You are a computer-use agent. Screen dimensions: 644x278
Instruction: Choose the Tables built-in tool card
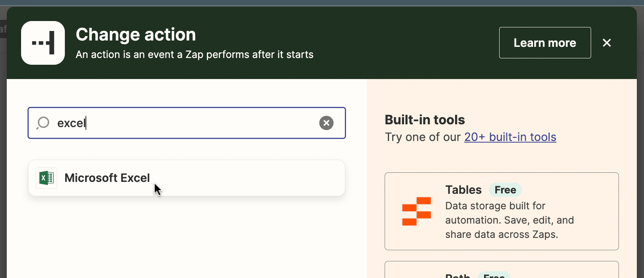[x=502, y=211]
